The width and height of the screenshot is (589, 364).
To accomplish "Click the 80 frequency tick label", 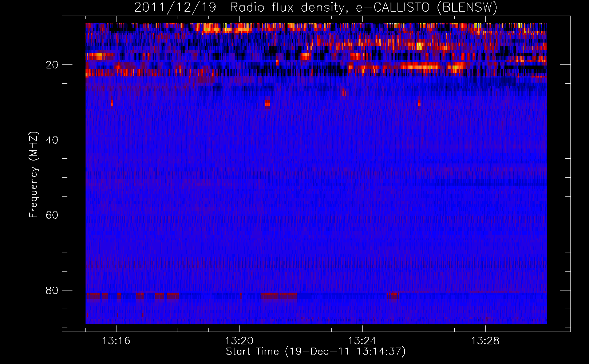I will click(x=52, y=290).
